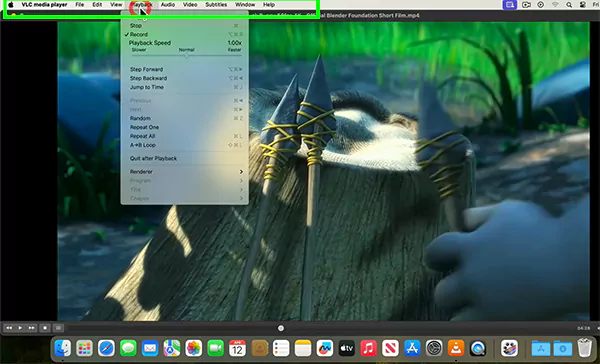The height and width of the screenshot is (364, 600).
Task: Open Control Center in menu bar
Action: (583, 5)
